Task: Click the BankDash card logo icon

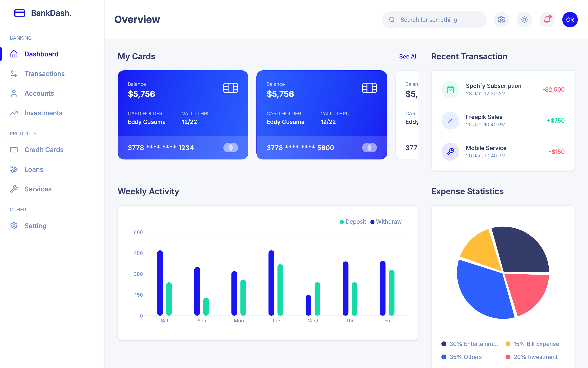Action: point(20,13)
